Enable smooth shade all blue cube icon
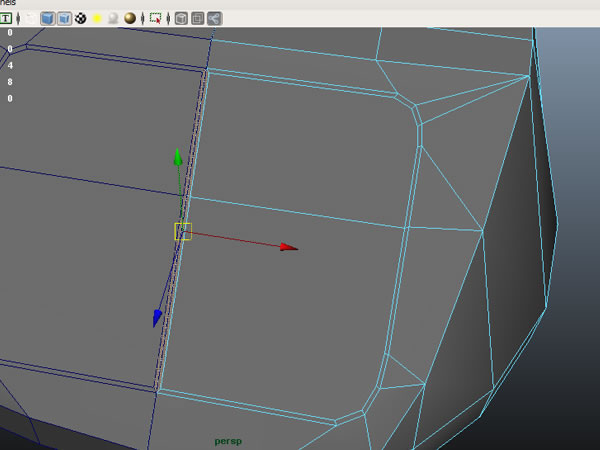 (47, 18)
